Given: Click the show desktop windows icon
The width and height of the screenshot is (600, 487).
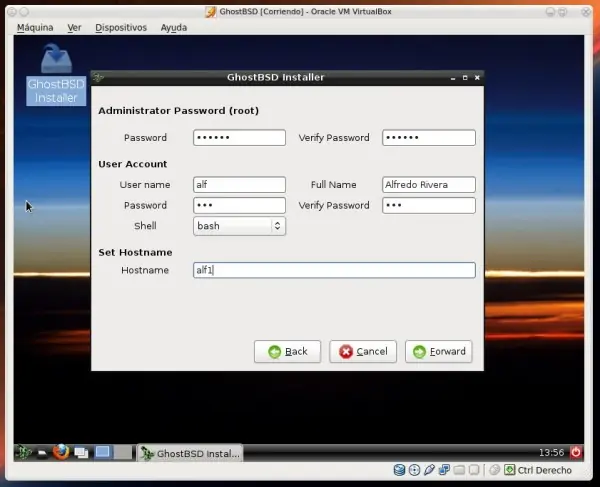Looking at the screenshot, I should [81, 453].
